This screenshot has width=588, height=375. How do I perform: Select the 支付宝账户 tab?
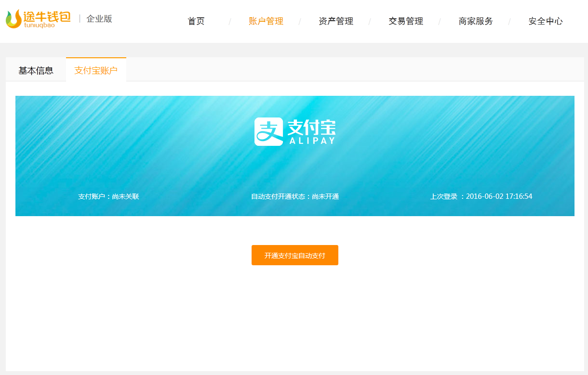tap(96, 70)
